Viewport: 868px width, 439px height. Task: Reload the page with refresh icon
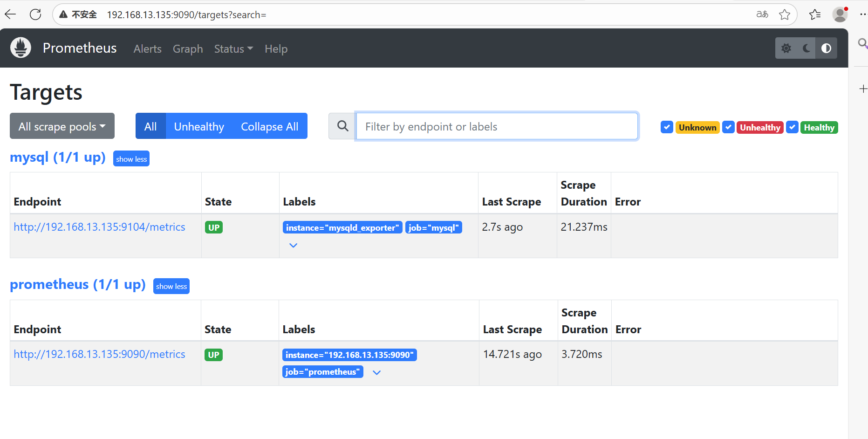pos(35,14)
